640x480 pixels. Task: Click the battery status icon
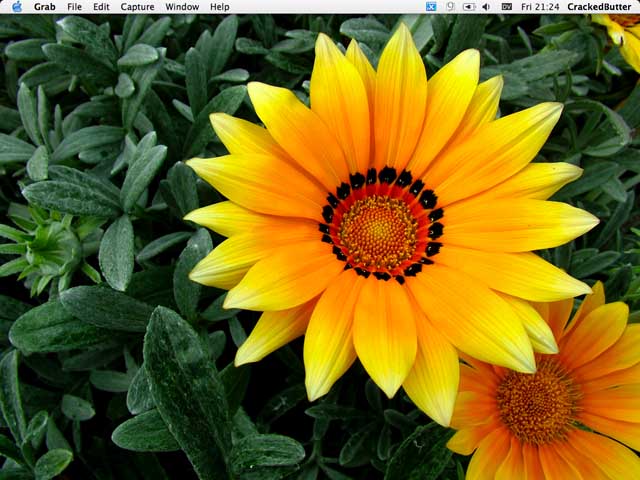pyautogui.click(x=469, y=7)
